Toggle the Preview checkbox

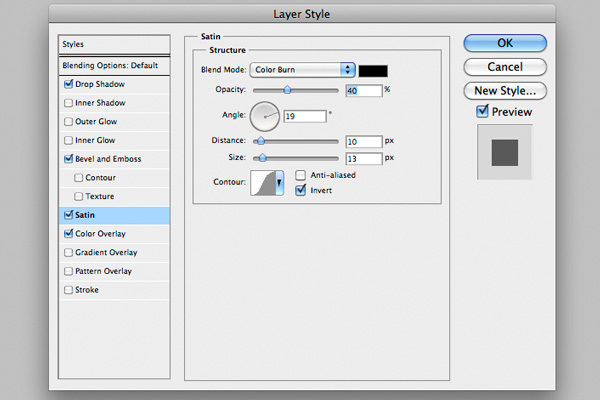481,112
